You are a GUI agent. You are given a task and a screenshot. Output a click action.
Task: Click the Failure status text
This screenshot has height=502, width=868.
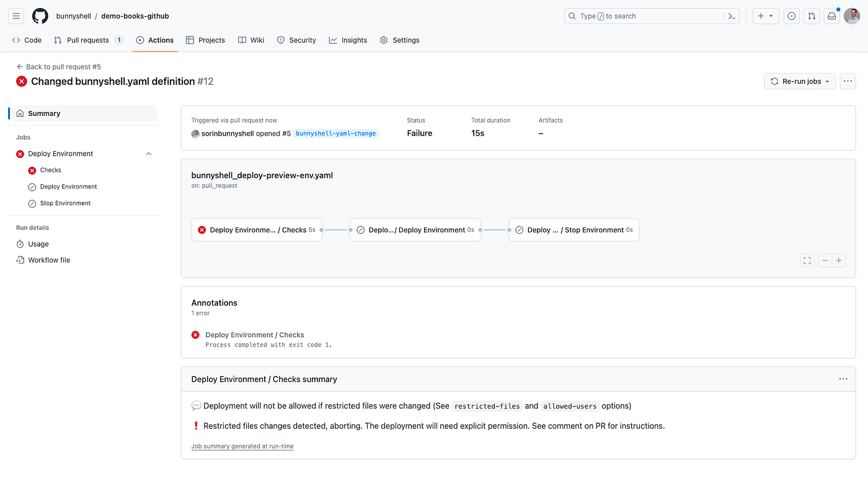(x=420, y=133)
